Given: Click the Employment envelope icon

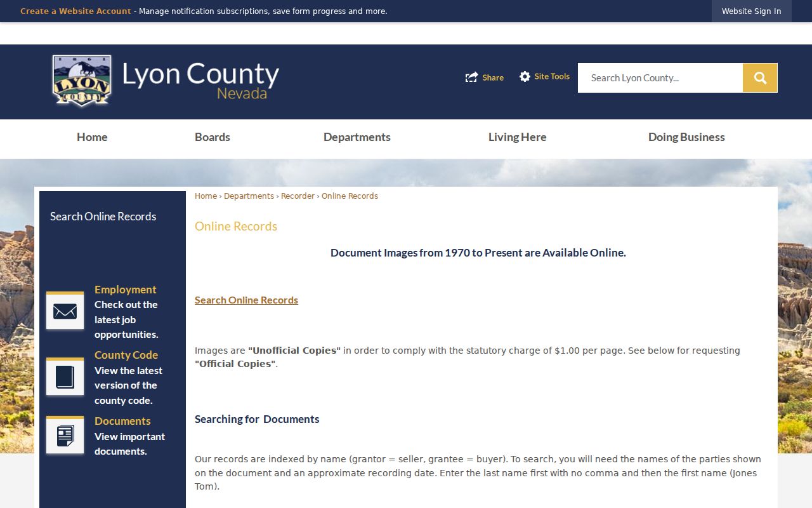Looking at the screenshot, I should click(x=65, y=311).
